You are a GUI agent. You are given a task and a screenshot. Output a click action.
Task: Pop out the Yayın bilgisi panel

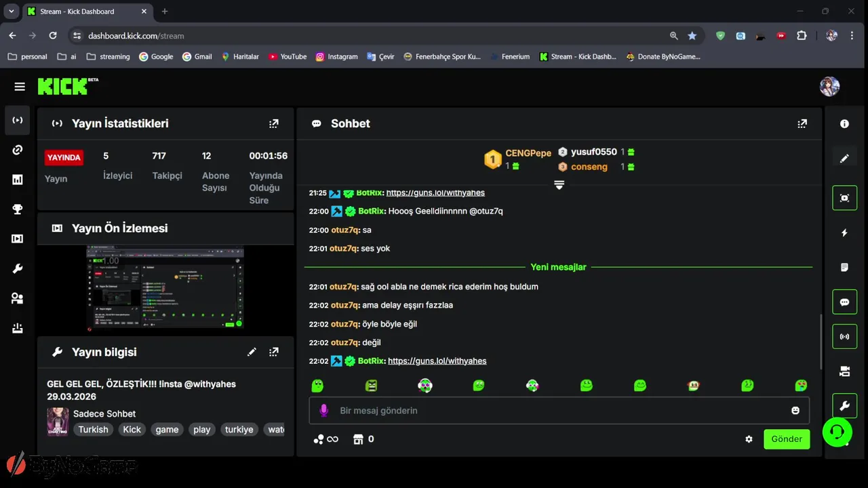(273, 352)
